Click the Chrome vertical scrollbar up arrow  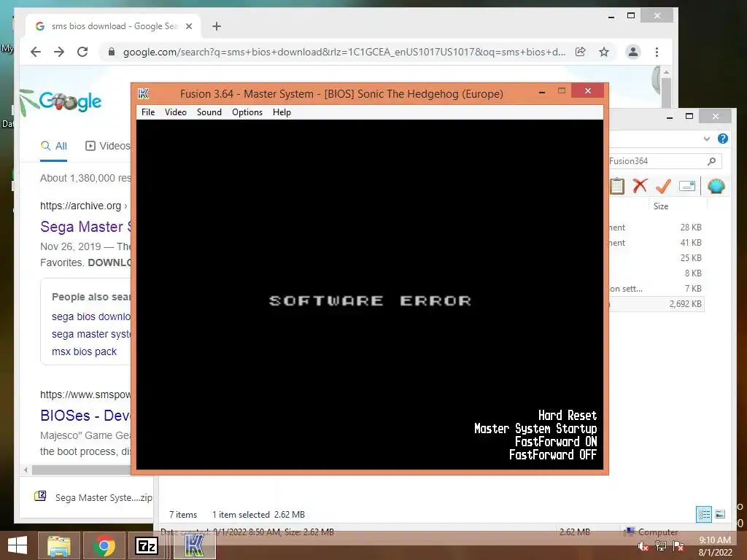[x=667, y=72]
